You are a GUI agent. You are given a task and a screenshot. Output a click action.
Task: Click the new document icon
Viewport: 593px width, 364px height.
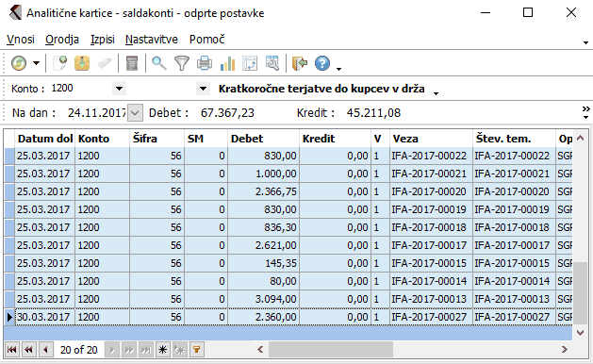pyautogui.click(x=59, y=63)
